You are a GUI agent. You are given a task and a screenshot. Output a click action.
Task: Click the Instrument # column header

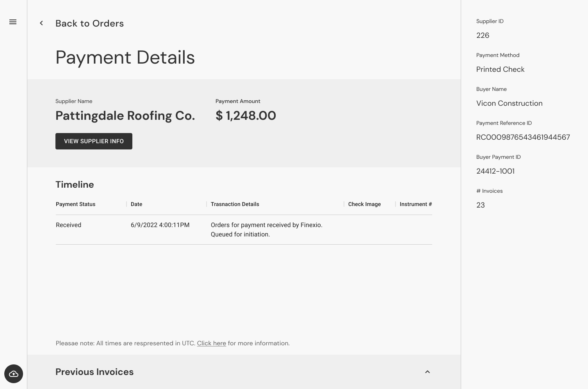[x=415, y=204]
